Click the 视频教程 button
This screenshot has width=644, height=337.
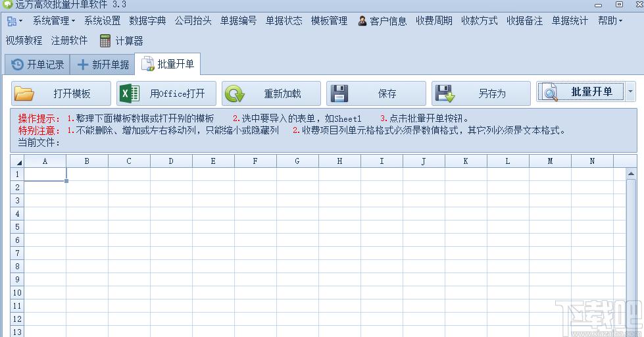click(x=24, y=40)
